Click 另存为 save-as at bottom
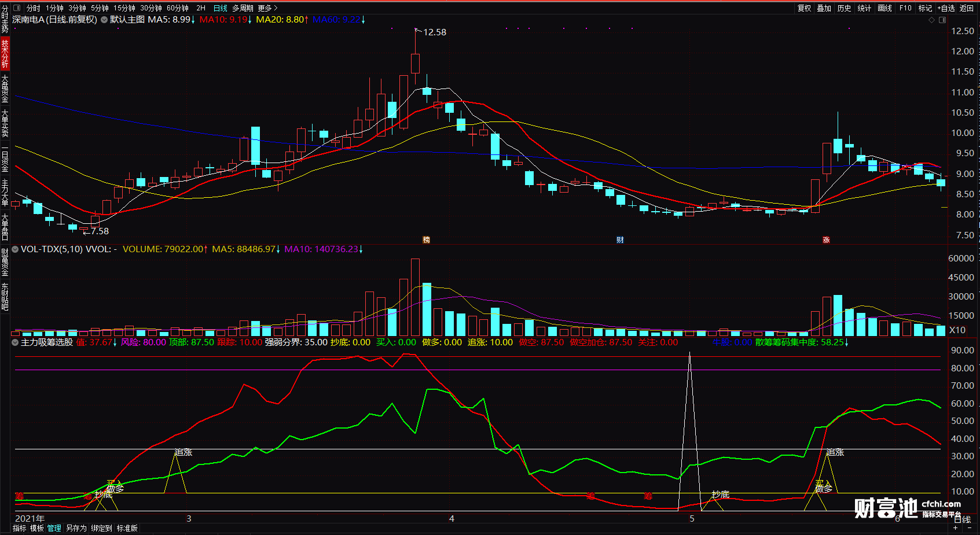This screenshot has height=535, width=980. coord(76,528)
